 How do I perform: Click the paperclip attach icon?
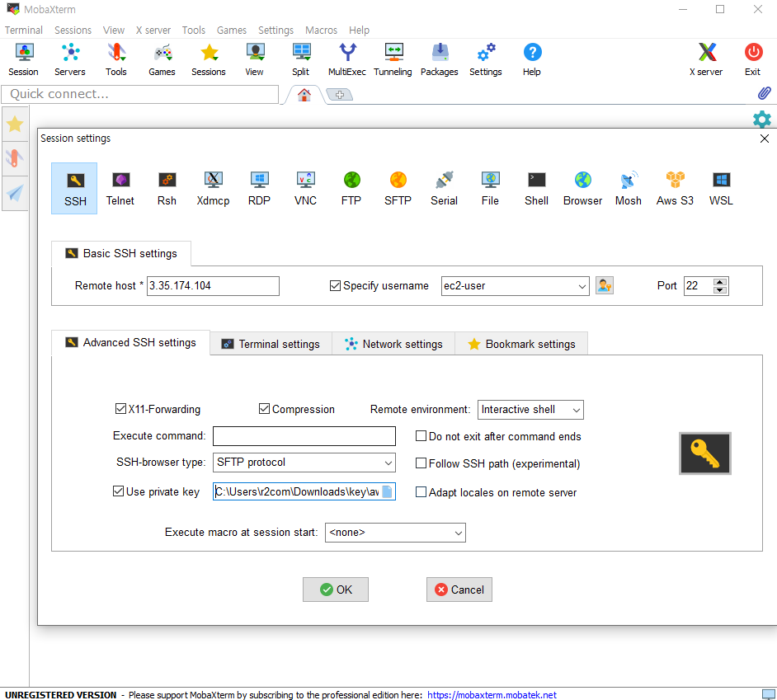pyautogui.click(x=764, y=93)
